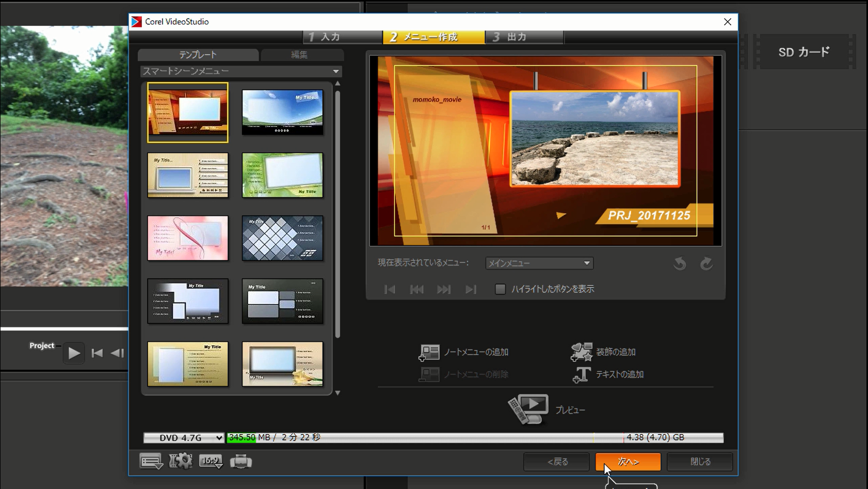Expand the スマートシーンメニュー template dropdown
Screen dimensions: 868x489
coord(335,71)
